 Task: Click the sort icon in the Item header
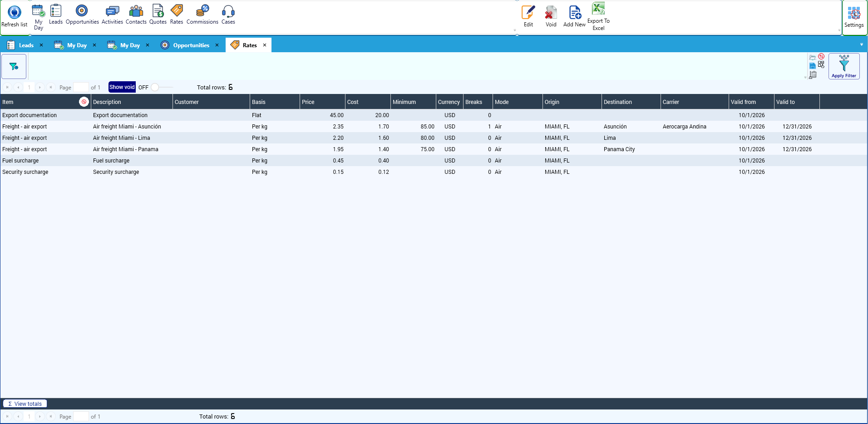84,102
